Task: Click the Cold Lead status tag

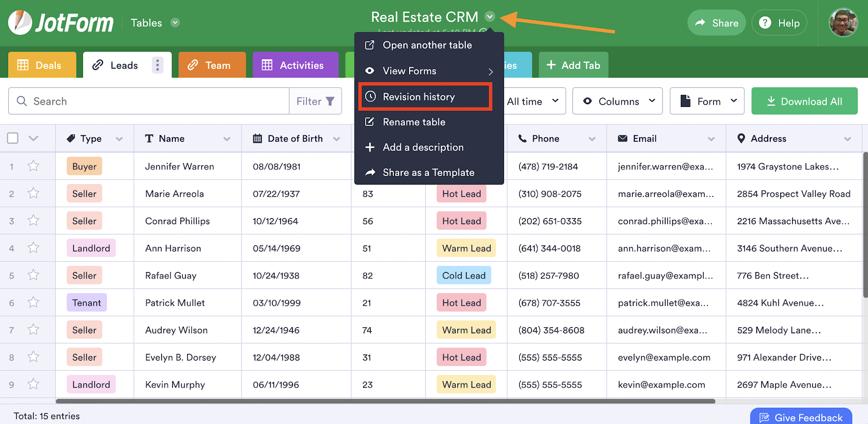Action: pyautogui.click(x=464, y=275)
